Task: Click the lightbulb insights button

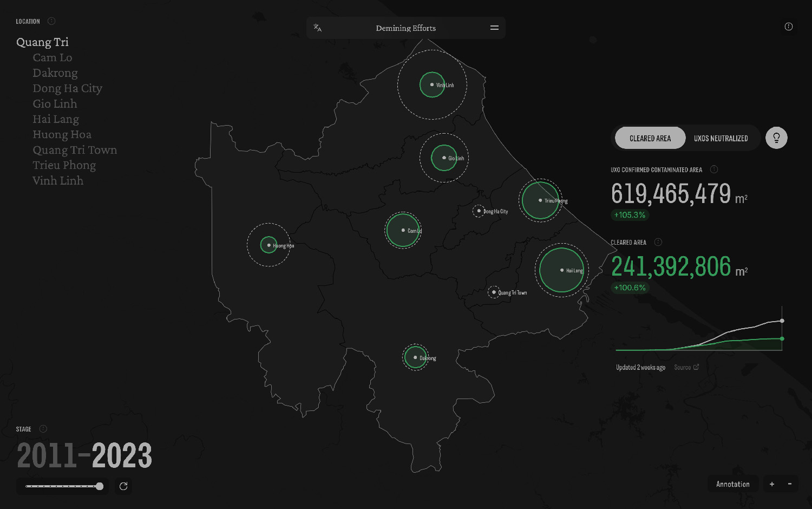Action: (x=776, y=138)
